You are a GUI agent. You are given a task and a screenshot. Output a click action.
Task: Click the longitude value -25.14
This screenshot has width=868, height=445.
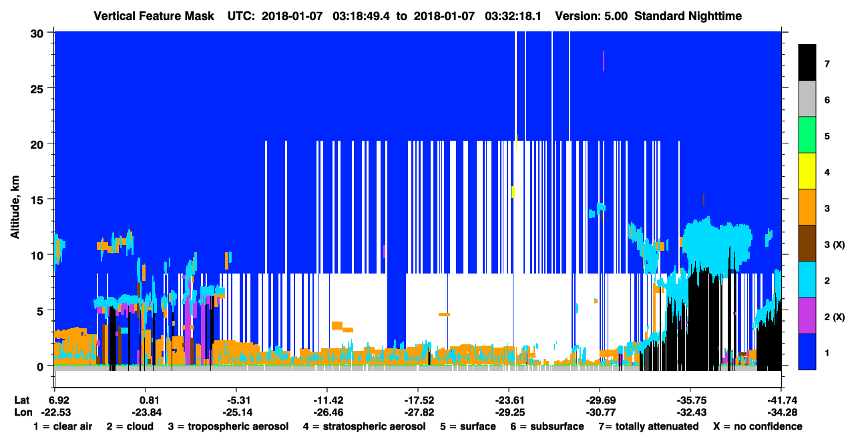pyautogui.click(x=236, y=412)
